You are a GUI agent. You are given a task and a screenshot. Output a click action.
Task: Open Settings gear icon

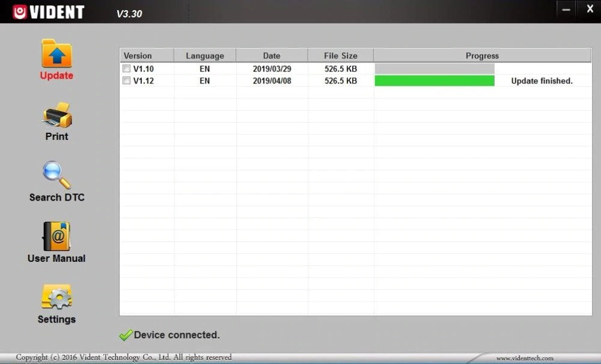point(56,297)
